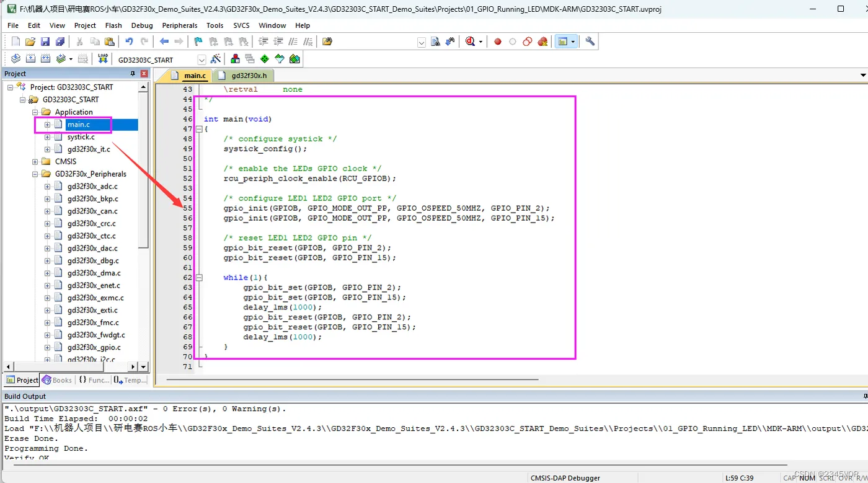Click the Open file toolbar icon

[x=30, y=42]
